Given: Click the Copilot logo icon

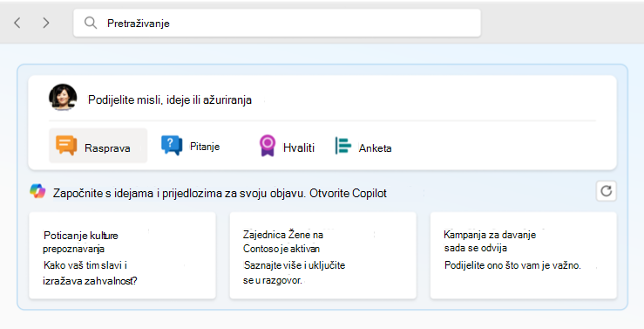Looking at the screenshot, I should pyautogui.click(x=37, y=191).
